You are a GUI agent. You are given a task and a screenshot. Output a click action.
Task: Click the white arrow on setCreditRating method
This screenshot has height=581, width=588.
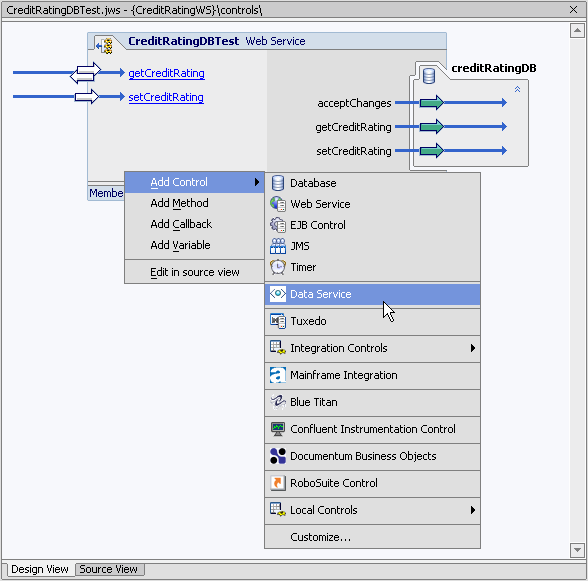pos(87,97)
